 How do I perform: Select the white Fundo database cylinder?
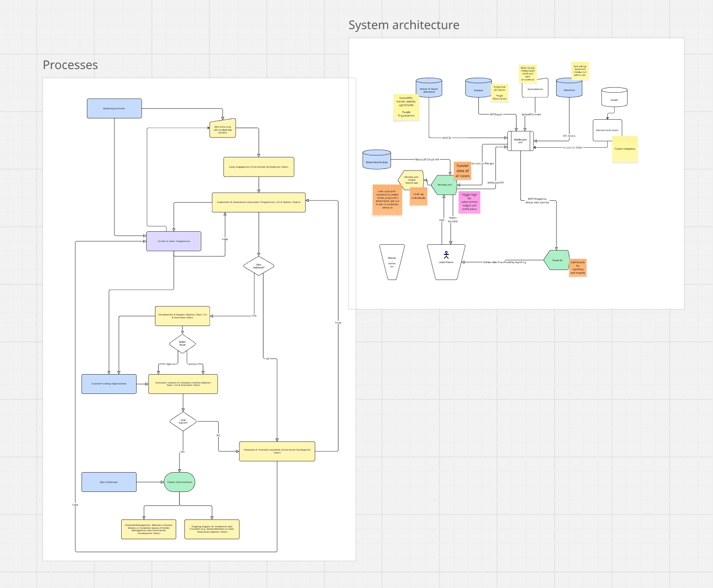614,97
